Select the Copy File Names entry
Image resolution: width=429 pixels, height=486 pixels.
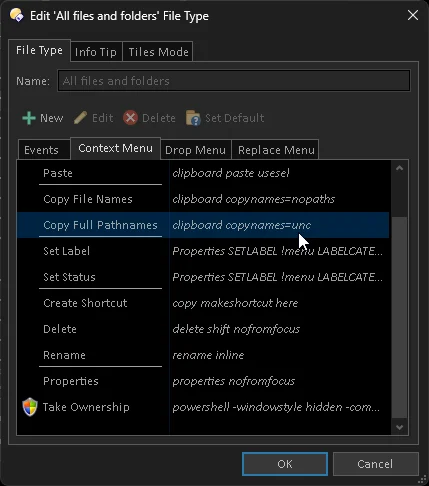coord(203,199)
